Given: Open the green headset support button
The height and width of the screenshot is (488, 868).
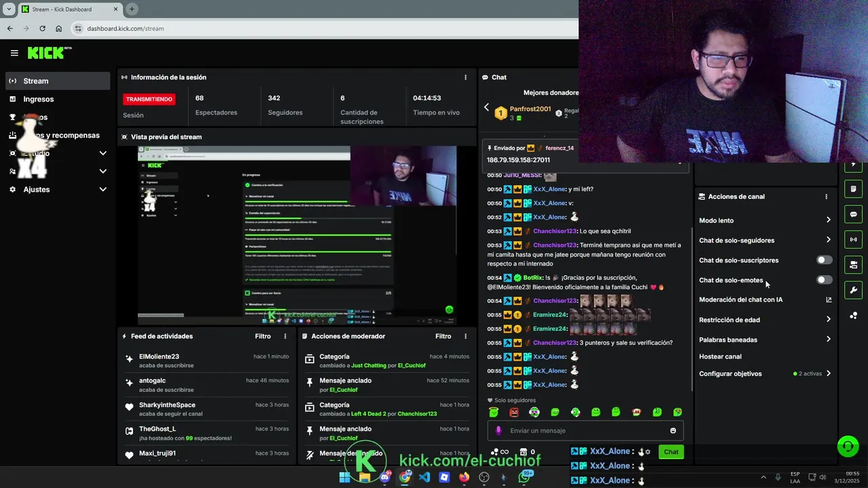Looking at the screenshot, I should (848, 446).
